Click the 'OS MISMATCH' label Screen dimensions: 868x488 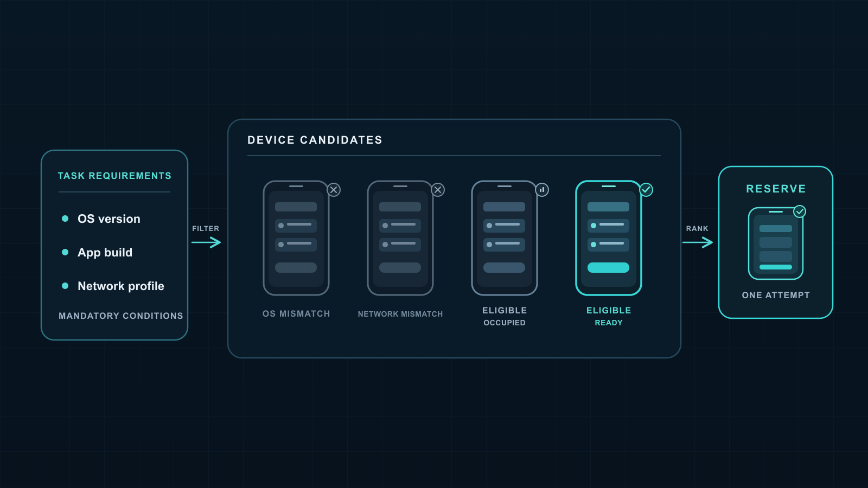click(x=296, y=314)
